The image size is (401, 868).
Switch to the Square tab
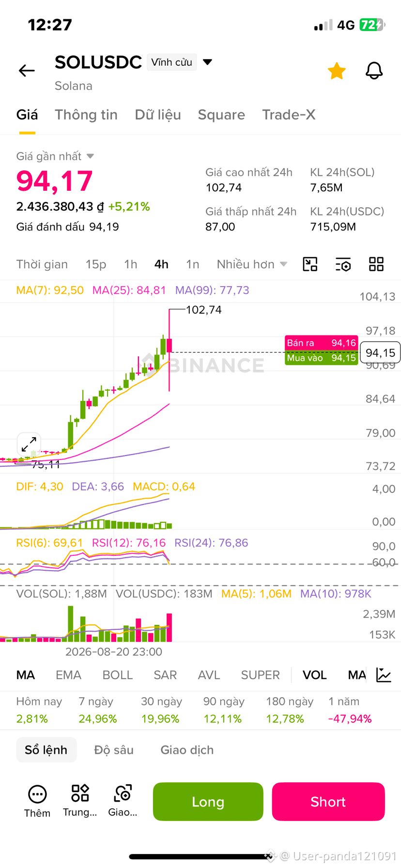pos(221,115)
